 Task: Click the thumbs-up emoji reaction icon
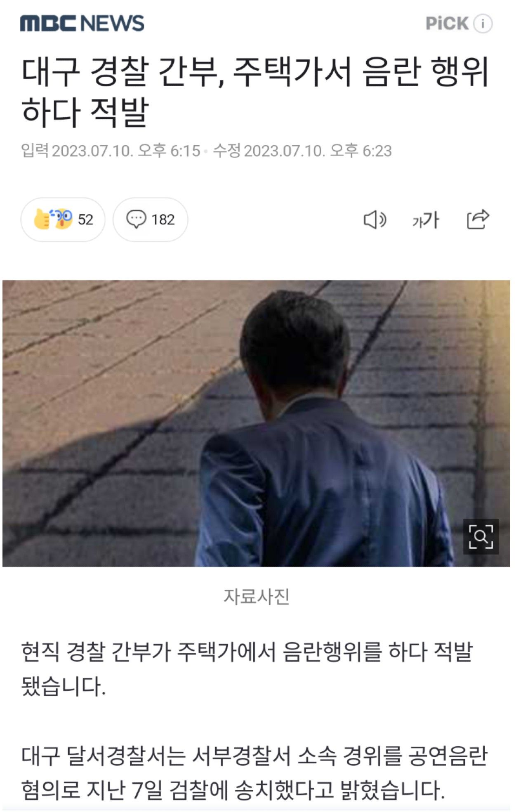coord(42,219)
